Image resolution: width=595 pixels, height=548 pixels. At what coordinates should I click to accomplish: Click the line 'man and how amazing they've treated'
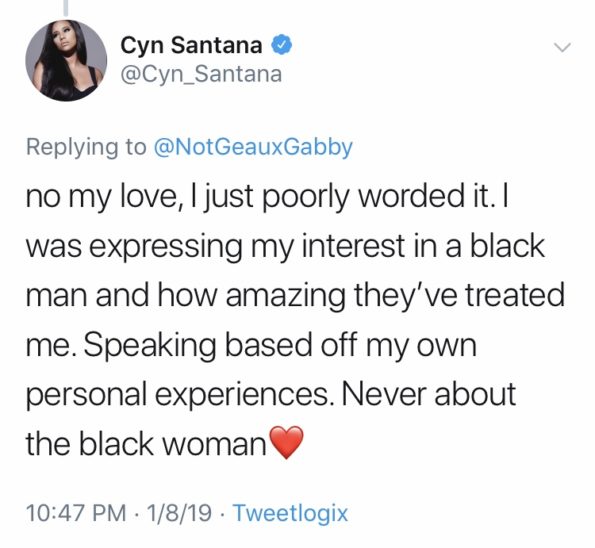(296, 296)
